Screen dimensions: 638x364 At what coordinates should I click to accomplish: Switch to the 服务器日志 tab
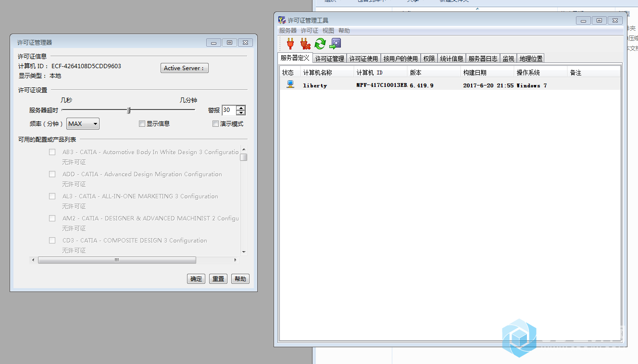click(x=483, y=59)
